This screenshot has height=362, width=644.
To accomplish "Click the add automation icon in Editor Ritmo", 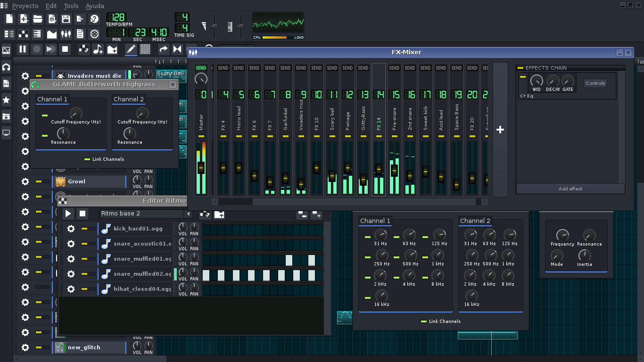I will pos(219,214).
